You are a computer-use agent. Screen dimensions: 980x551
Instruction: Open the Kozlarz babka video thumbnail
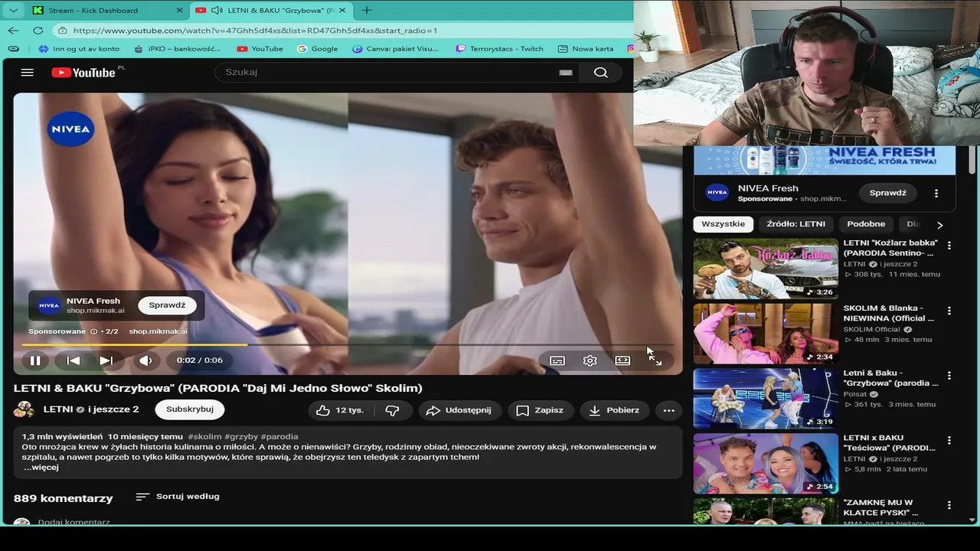tap(766, 268)
